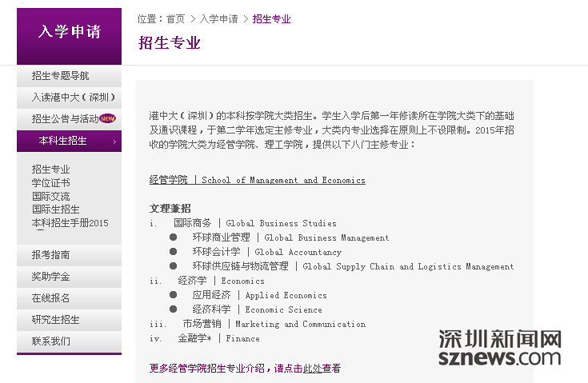
Task: Select 在线报名 in the sidebar
Action: [x=50, y=298]
